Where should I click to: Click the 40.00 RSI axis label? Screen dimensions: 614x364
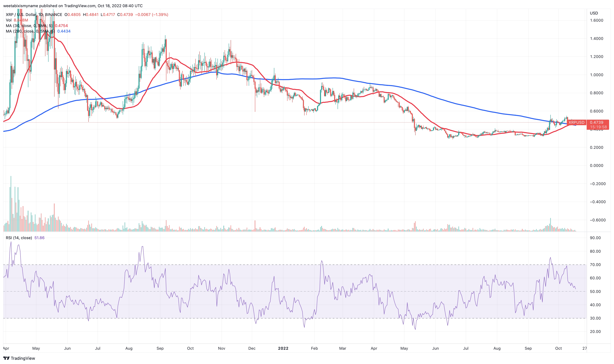point(595,305)
